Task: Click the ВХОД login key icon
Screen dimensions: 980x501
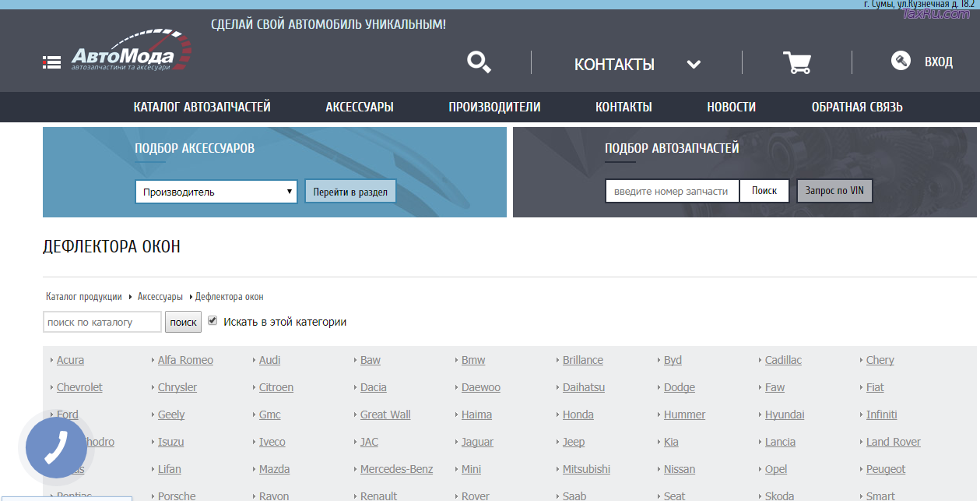Action: (901, 60)
